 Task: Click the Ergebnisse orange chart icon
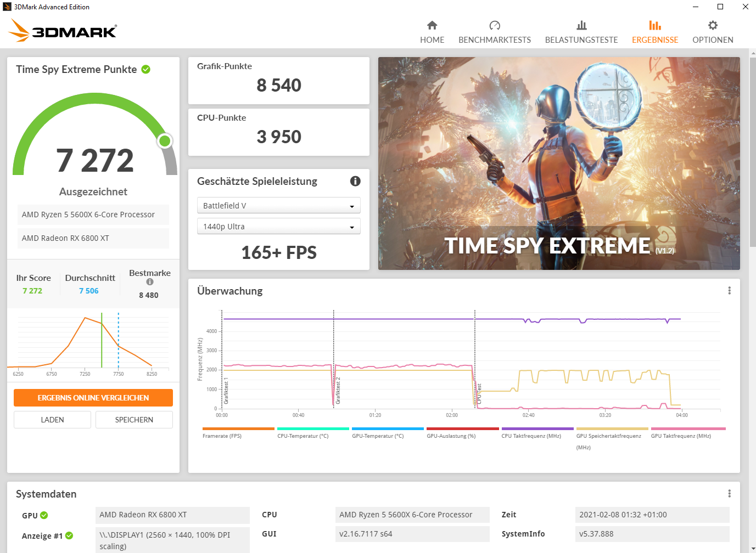pos(655,25)
